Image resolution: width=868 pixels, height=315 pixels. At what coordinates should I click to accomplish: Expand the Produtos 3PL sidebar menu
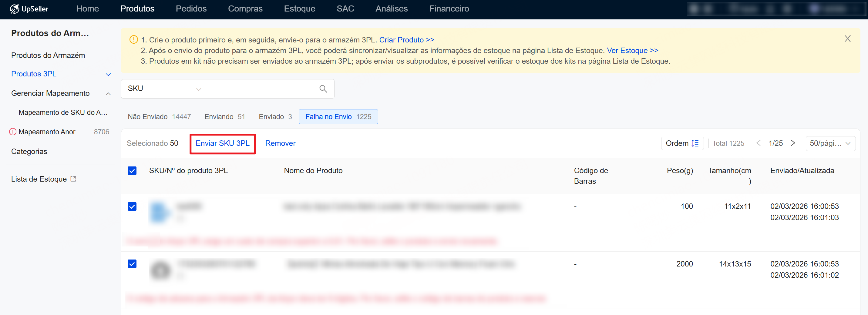[108, 75]
